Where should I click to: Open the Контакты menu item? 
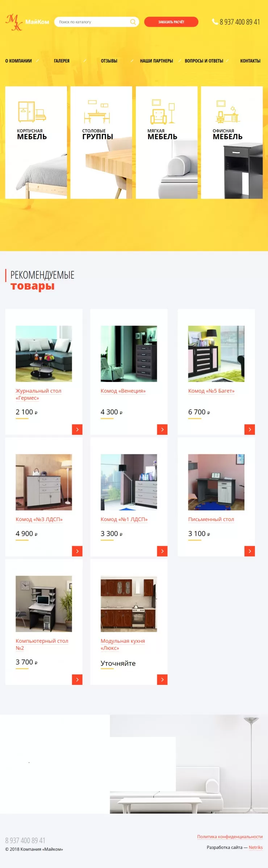[250, 61]
